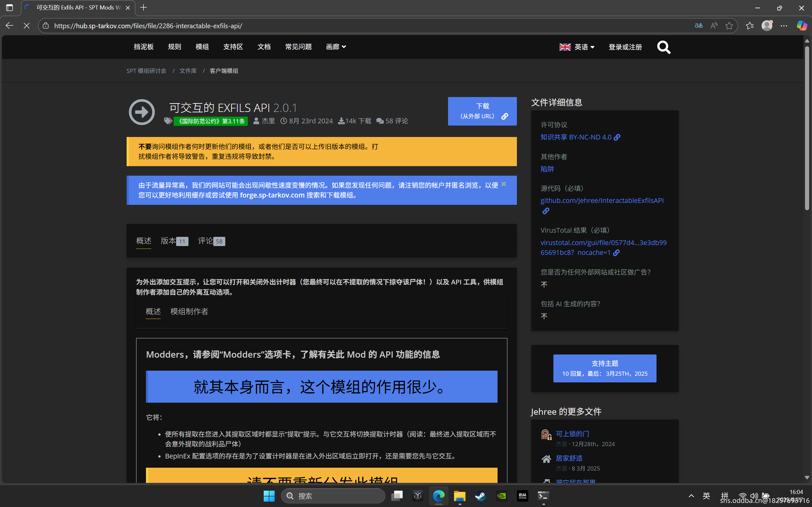
Task: Dismiss the blue traffic notice banner
Action: point(504,184)
